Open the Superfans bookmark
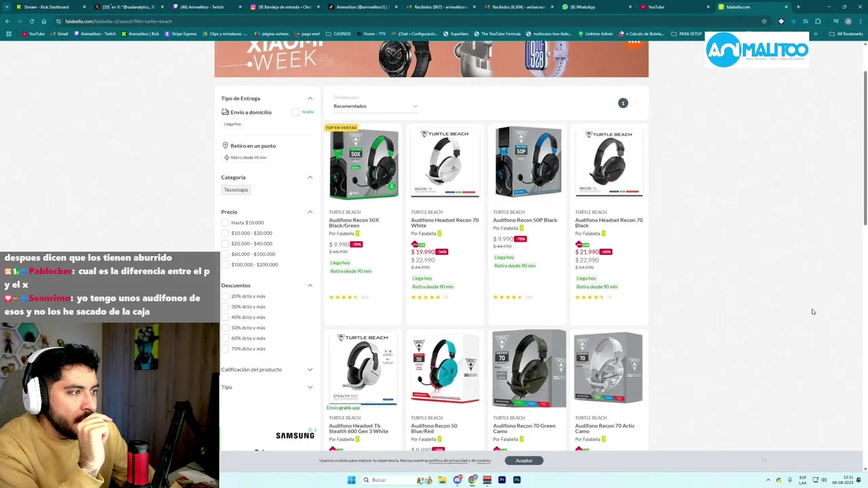Viewport: 868px width, 488px height. point(456,34)
